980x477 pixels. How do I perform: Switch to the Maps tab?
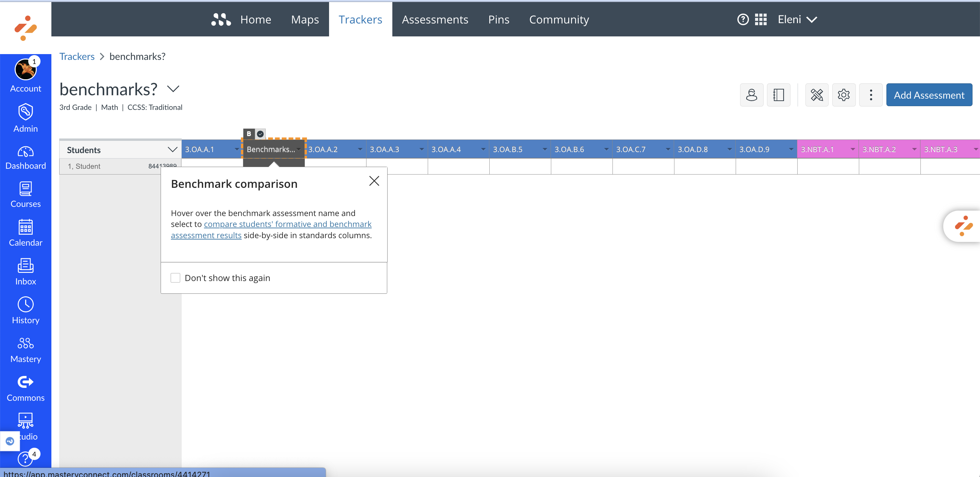click(x=305, y=19)
